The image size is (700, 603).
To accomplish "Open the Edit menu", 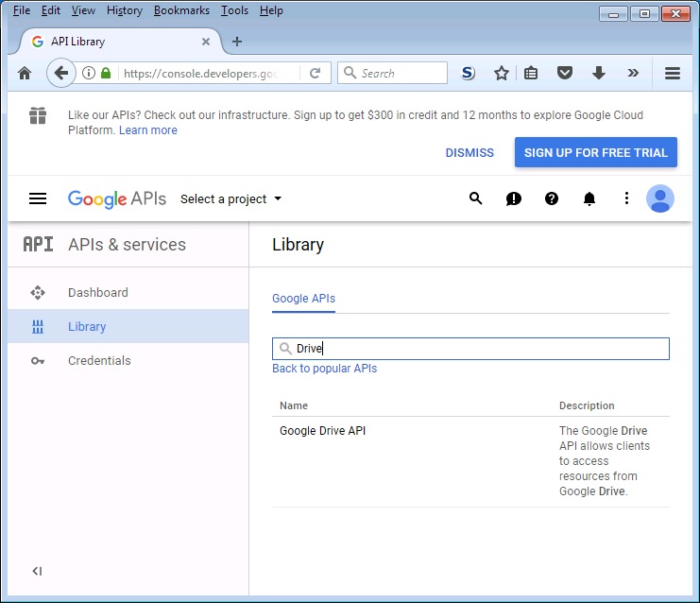I will click(x=50, y=10).
